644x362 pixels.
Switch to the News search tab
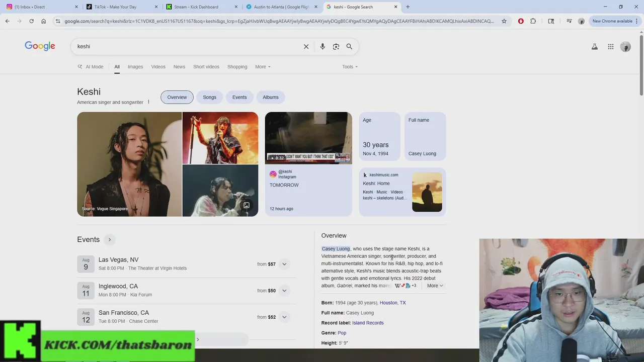[x=179, y=66]
